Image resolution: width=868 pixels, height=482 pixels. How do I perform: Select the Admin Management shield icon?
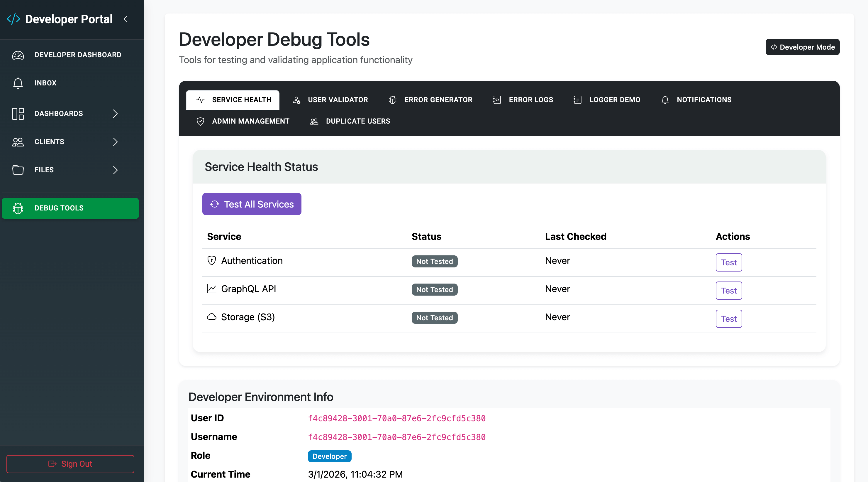200,122
